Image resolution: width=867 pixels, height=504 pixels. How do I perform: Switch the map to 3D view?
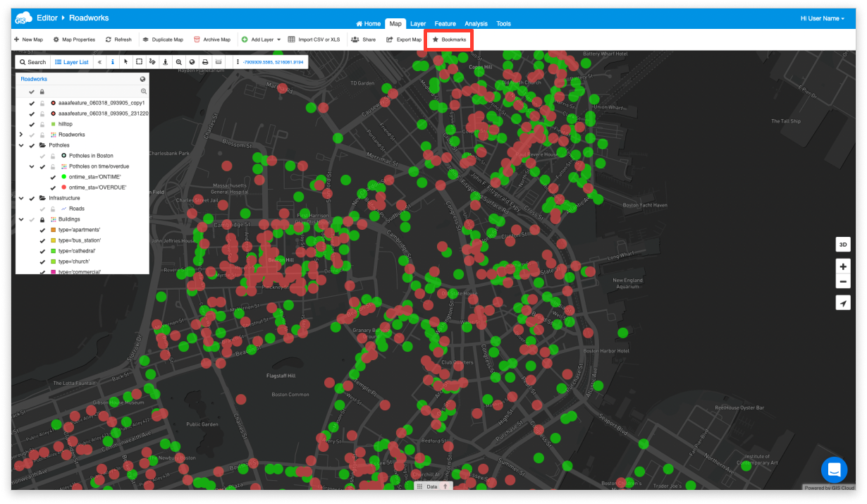click(843, 244)
